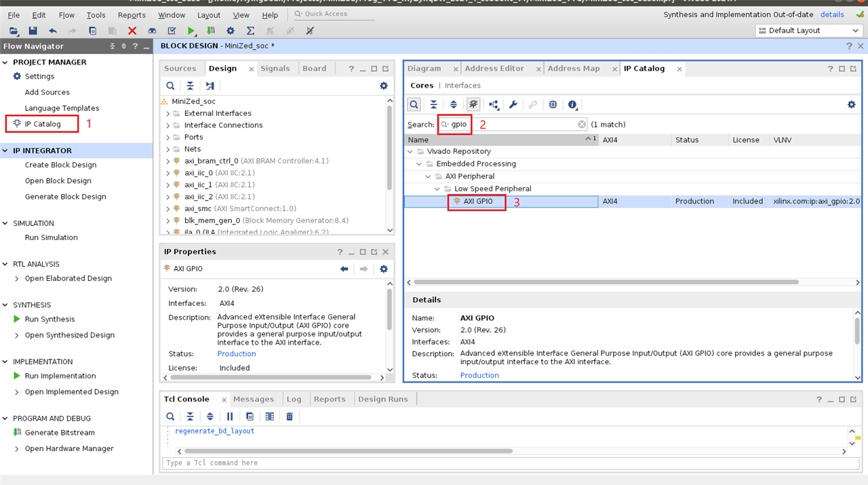Switch to the Interfaces view in the IP Catalog
The image size is (868, 485).
point(462,85)
